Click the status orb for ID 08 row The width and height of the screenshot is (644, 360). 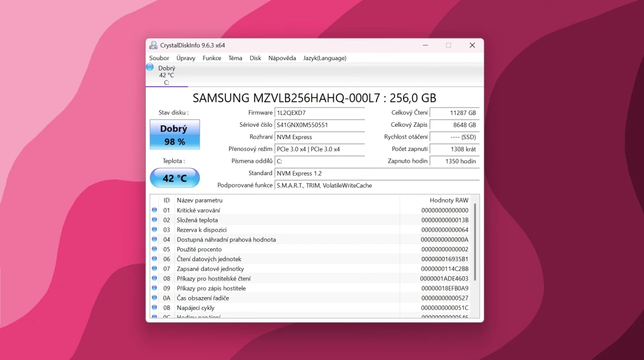click(x=155, y=278)
